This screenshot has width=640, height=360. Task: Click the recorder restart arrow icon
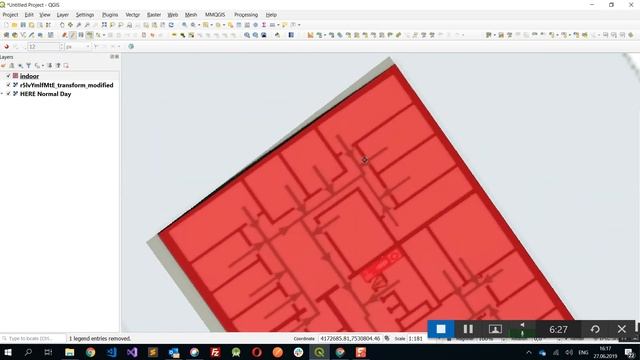click(x=595, y=329)
